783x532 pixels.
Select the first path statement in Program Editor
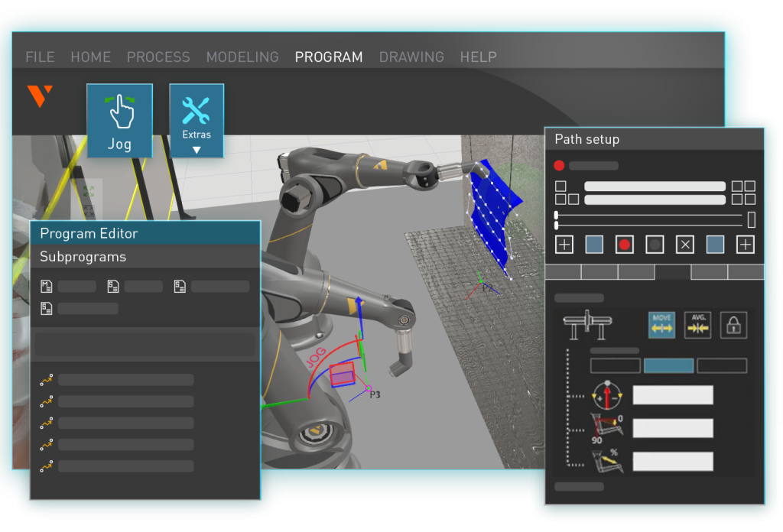pyautogui.click(x=47, y=380)
